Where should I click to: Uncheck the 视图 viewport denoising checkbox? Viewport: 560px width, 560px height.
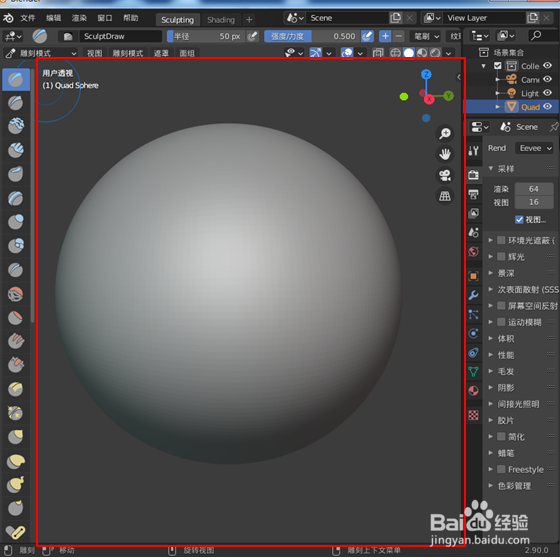point(519,220)
